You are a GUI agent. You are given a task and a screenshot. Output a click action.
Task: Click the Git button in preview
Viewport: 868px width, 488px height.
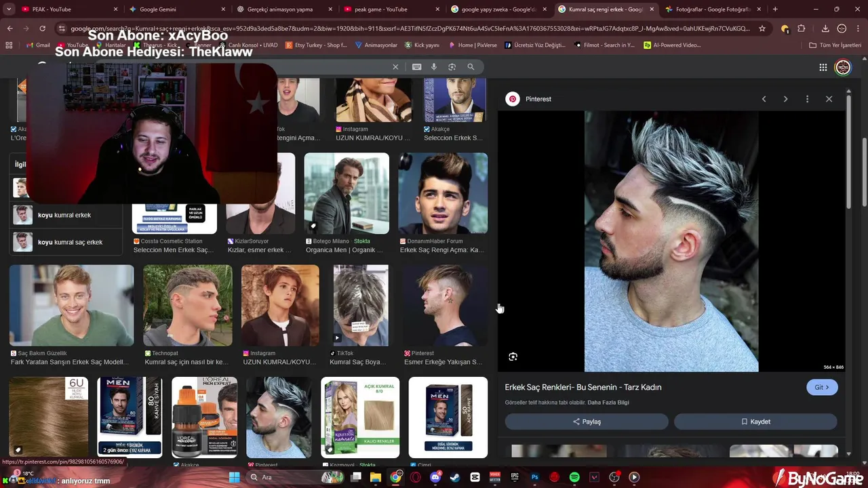[822, 387]
